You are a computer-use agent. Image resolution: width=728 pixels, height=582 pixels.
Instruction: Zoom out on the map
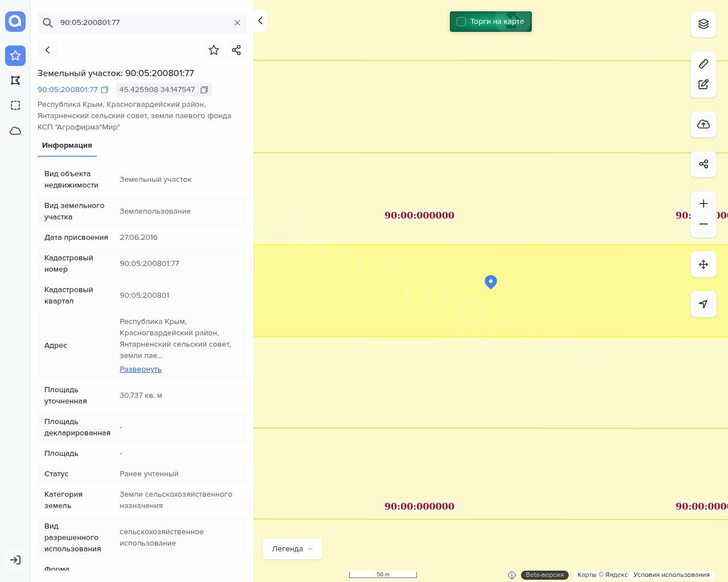coord(704,224)
